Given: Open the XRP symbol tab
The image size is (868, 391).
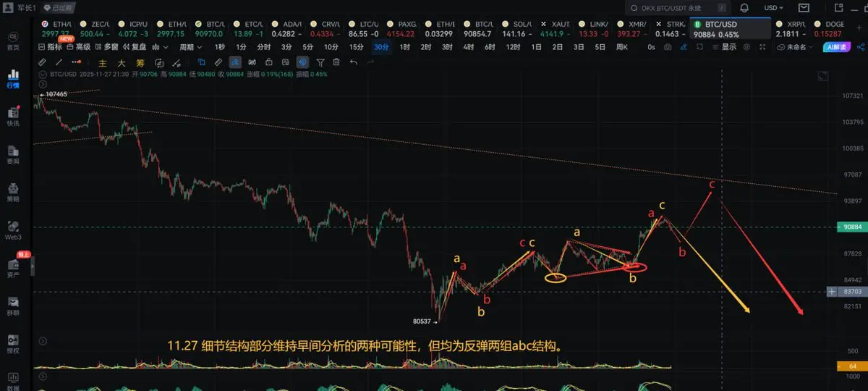Looking at the screenshot, I should [790, 29].
